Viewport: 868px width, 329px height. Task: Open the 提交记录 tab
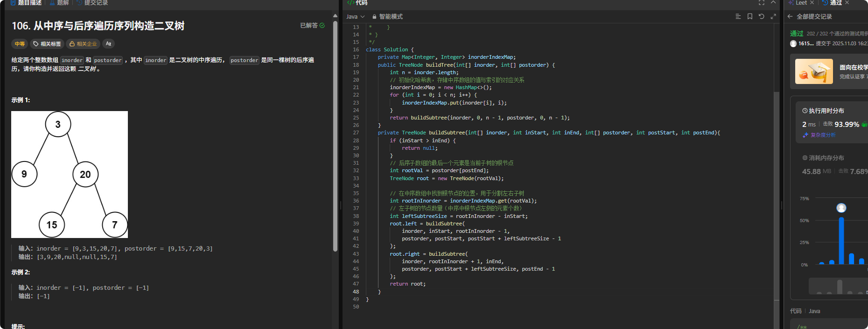point(92,3)
